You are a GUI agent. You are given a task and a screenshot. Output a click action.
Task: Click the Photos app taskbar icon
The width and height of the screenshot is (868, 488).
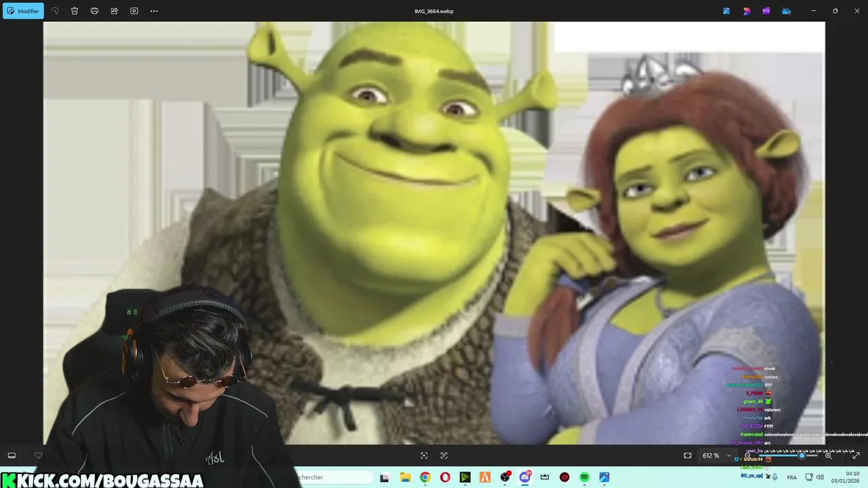[x=604, y=477]
